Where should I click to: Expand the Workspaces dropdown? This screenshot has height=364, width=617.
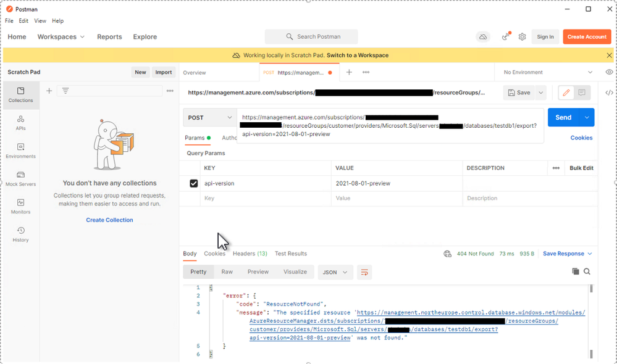61,36
